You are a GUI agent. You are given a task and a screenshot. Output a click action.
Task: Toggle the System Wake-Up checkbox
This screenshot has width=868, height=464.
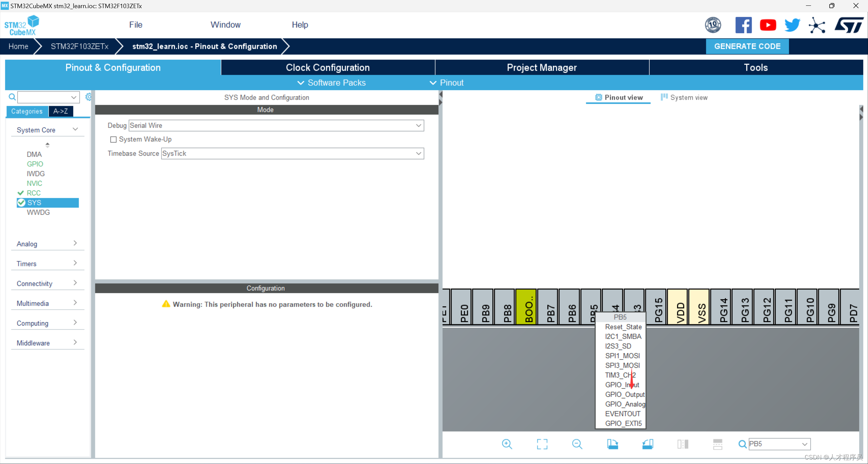point(113,139)
